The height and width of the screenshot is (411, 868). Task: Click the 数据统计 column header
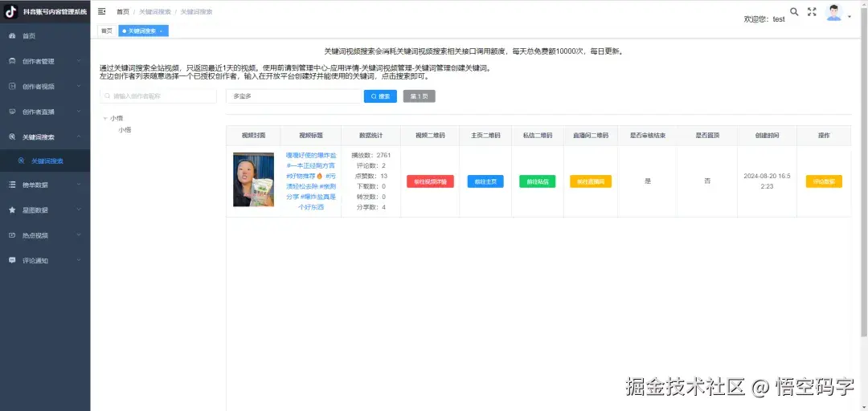point(371,136)
